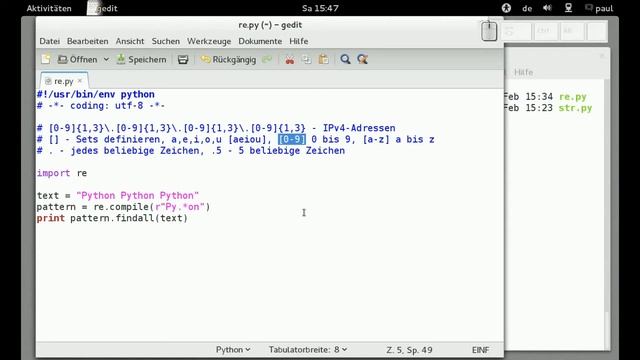Click highlighted [0-9] text in comment

pyautogui.click(x=292, y=139)
